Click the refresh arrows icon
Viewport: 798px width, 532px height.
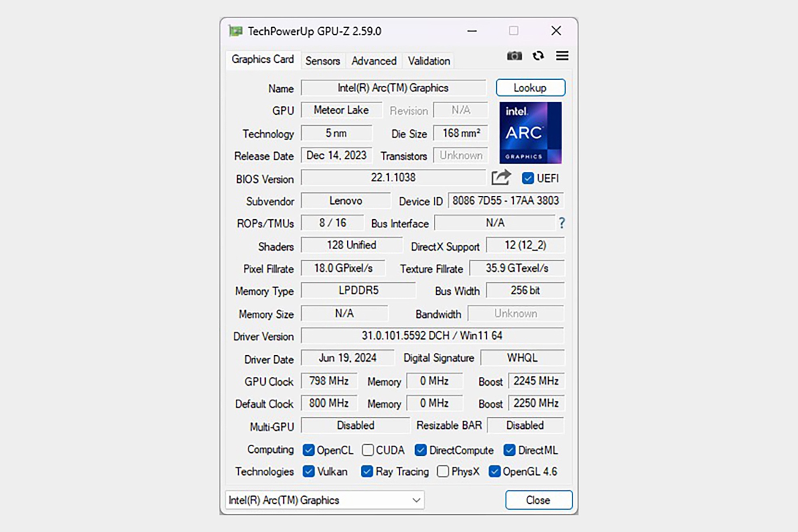click(x=538, y=56)
